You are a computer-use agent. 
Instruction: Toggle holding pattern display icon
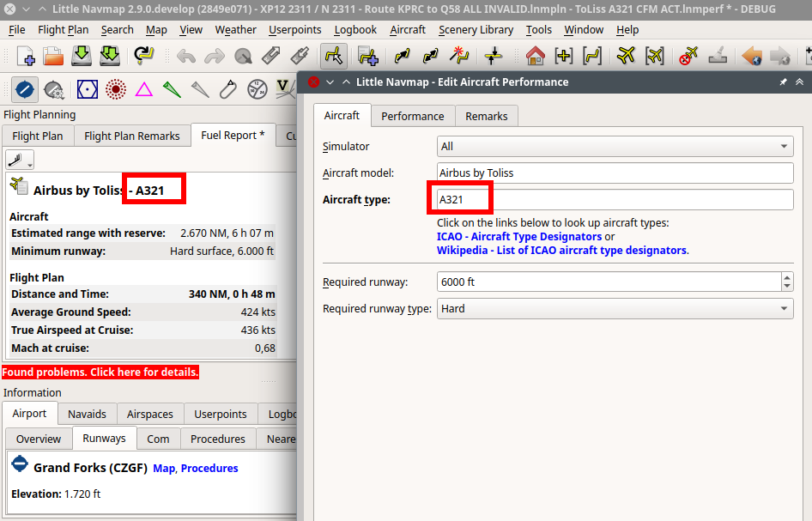tap(228, 89)
